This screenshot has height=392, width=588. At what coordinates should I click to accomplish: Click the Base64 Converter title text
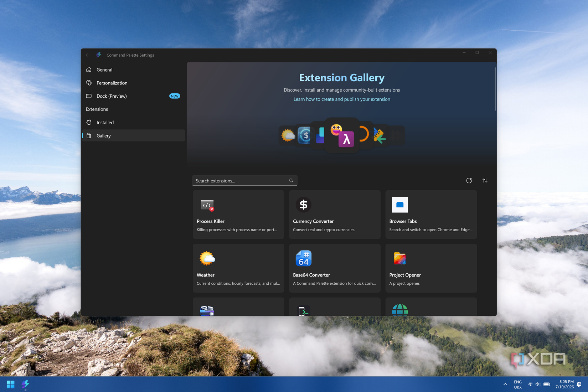pyautogui.click(x=311, y=275)
